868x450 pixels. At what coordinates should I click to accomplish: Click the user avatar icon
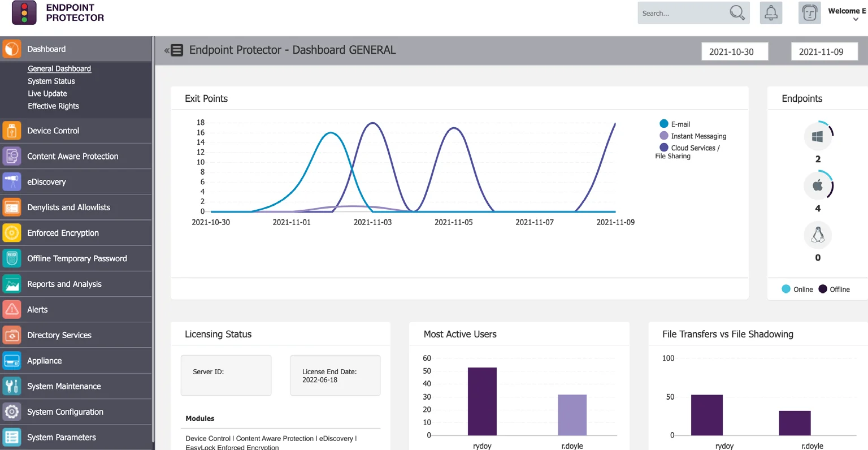(x=809, y=12)
